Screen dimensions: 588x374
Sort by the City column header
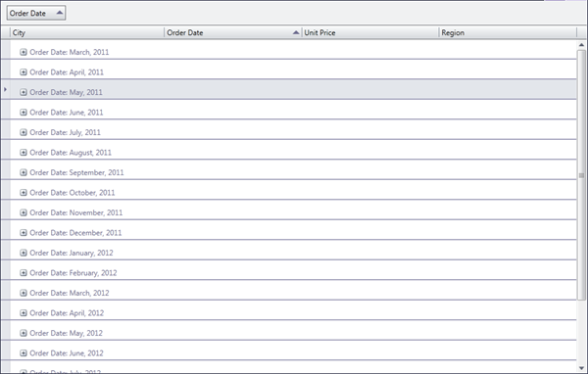tap(87, 32)
